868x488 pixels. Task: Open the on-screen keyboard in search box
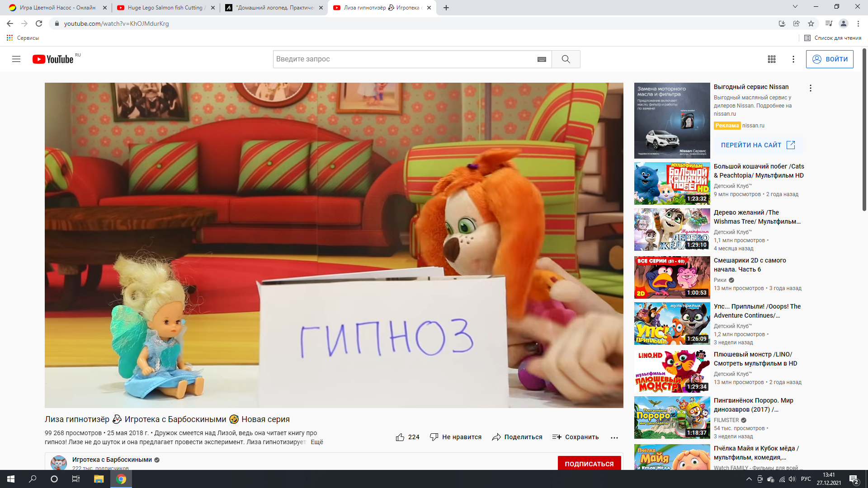pos(542,59)
